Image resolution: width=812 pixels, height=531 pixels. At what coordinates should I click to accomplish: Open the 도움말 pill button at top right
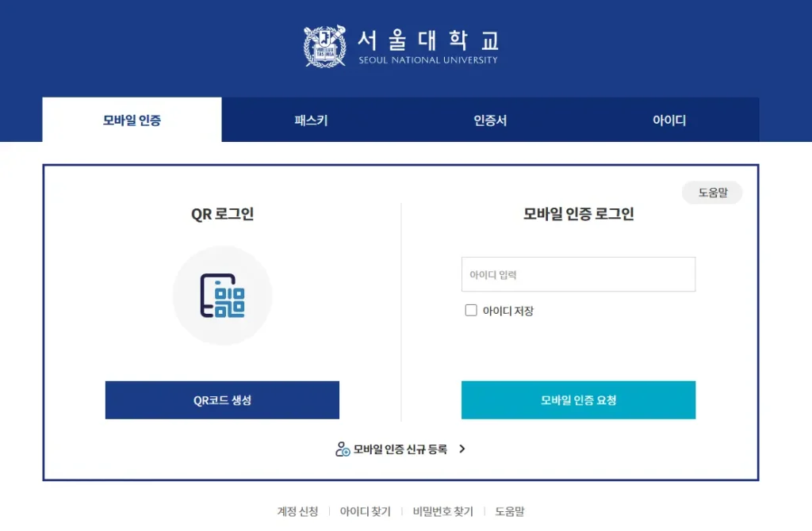tap(713, 193)
